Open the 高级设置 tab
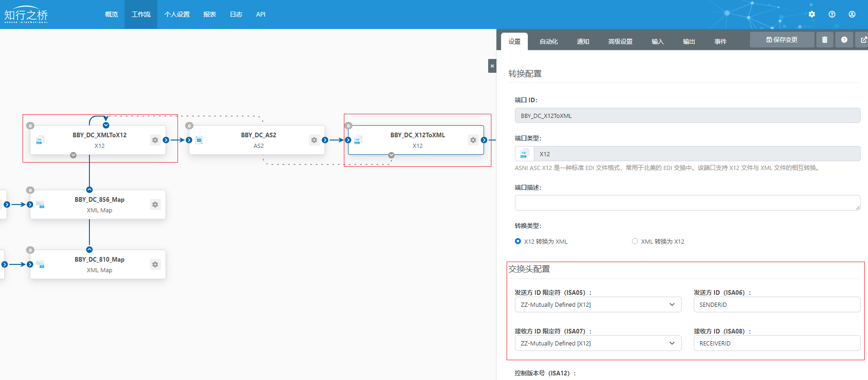Image resolution: width=868 pixels, height=380 pixels. (620, 41)
